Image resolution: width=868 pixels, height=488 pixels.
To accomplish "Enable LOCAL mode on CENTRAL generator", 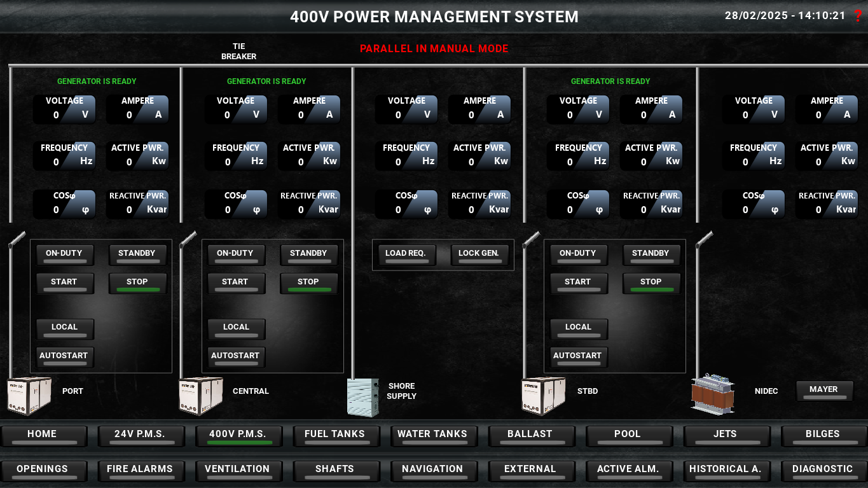I will [x=236, y=329].
